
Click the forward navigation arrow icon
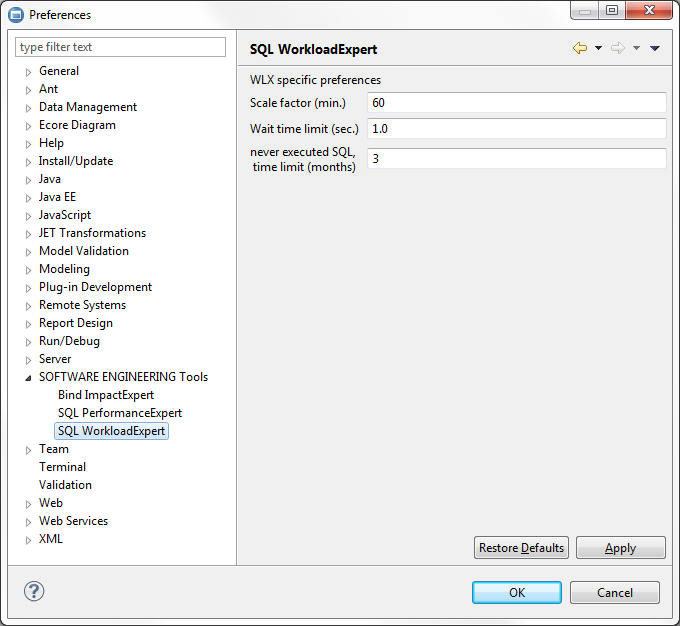pos(617,48)
